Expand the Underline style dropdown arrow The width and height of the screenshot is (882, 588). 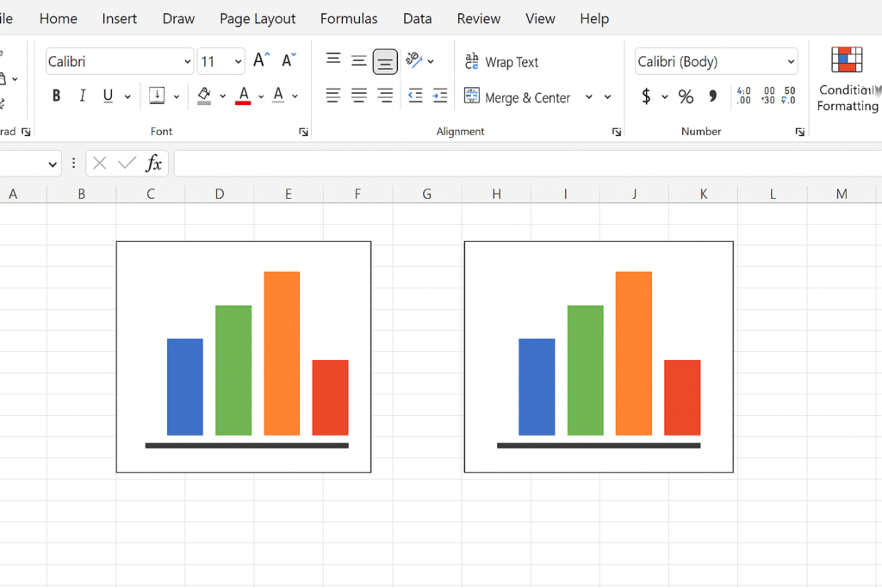pos(127,96)
